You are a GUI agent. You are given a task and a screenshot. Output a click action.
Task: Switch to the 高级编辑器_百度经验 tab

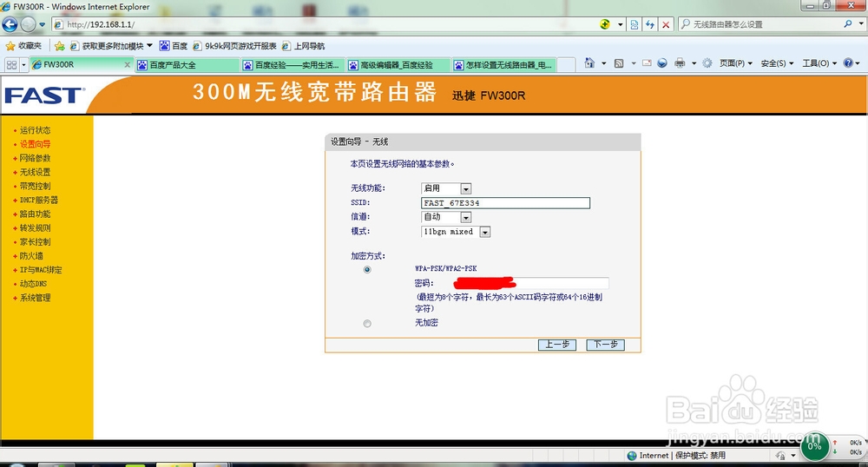tap(398, 65)
